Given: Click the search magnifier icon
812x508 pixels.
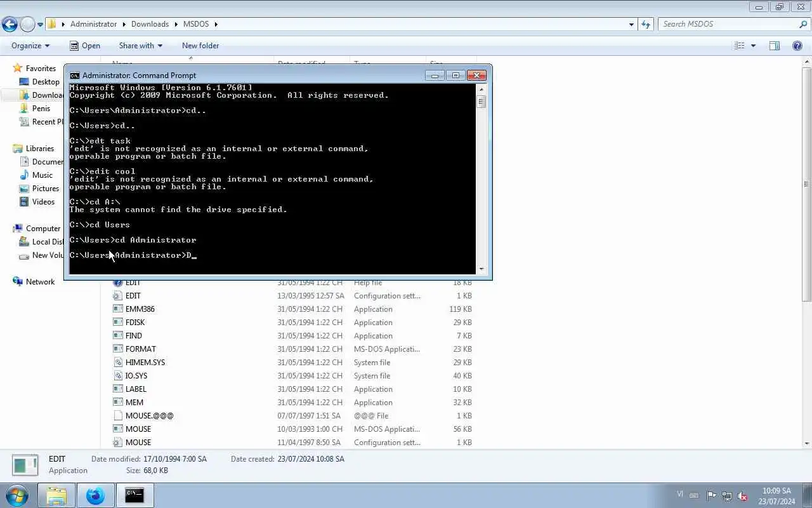Looking at the screenshot, I should pyautogui.click(x=803, y=24).
